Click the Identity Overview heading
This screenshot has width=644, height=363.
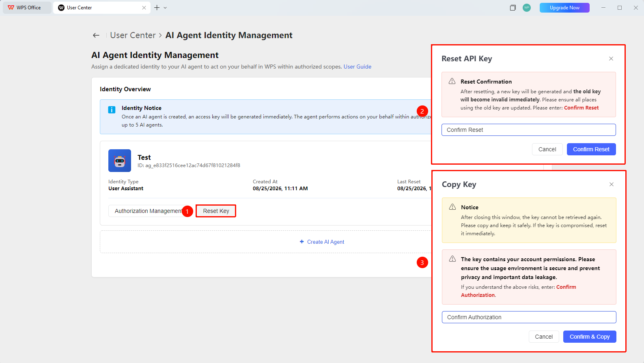(x=125, y=89)
